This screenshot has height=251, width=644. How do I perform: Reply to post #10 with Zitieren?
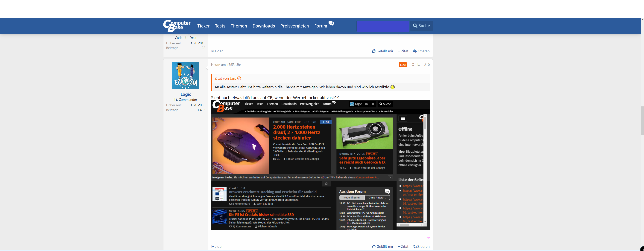click(421, 247)
